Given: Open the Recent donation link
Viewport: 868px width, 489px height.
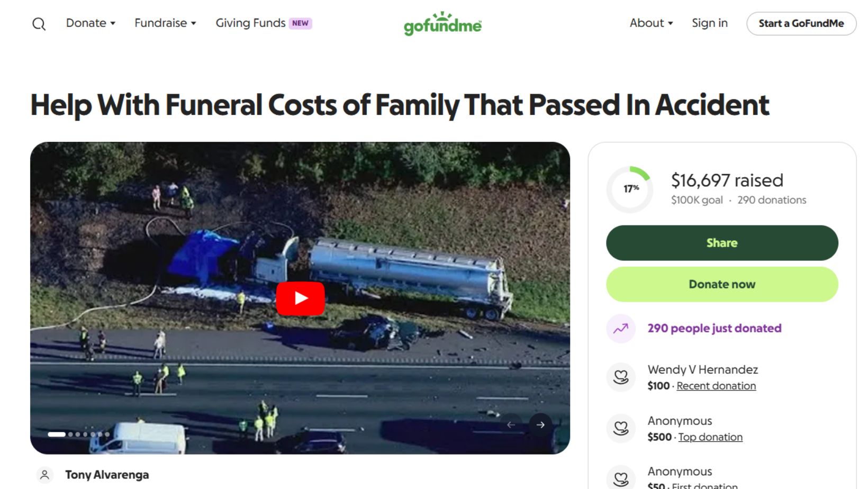Looking at the screenshot, I should (x=716, y=386).
